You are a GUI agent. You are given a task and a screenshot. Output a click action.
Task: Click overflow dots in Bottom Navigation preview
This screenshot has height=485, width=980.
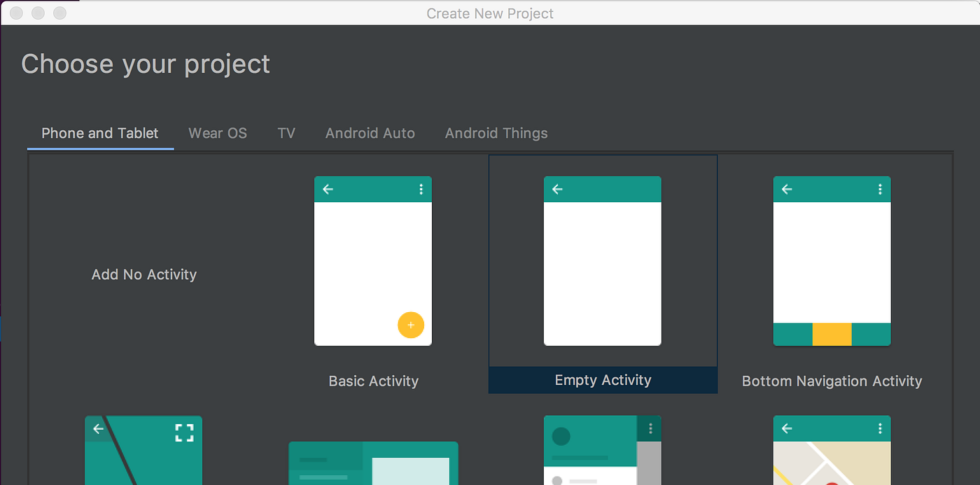880,189
